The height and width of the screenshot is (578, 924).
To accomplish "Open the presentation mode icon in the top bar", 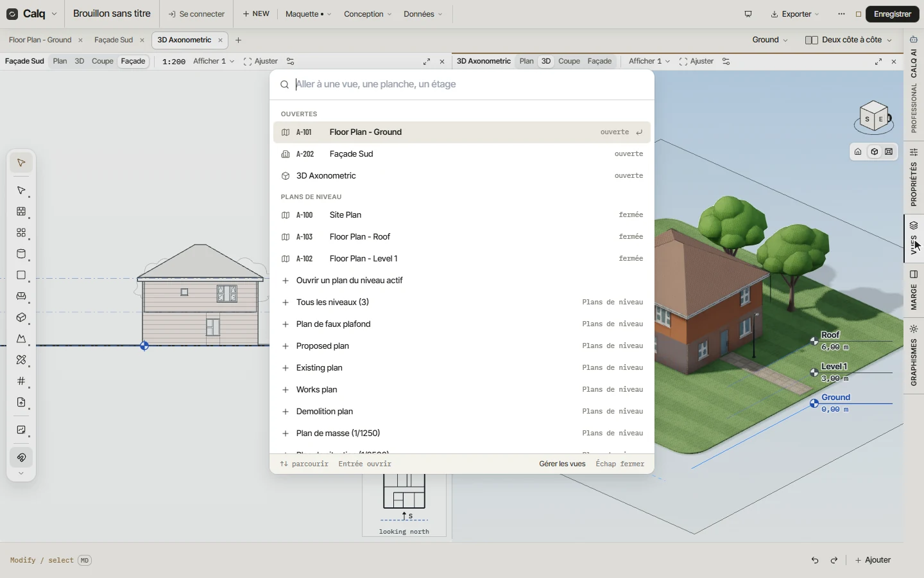I will point(748,14).
